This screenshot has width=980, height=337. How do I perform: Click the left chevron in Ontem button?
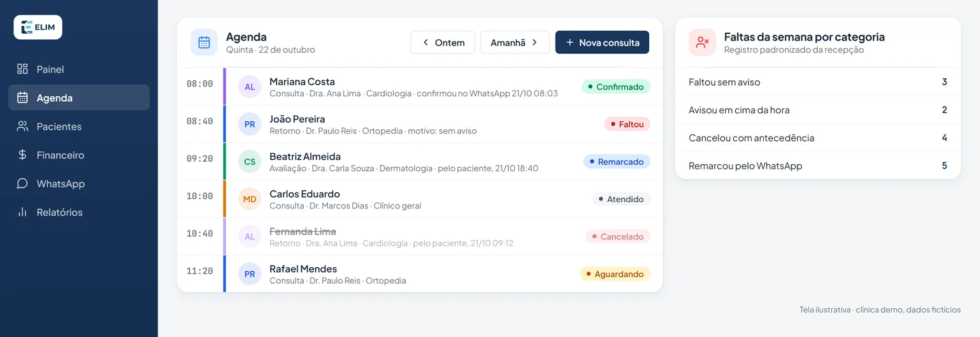click(426, 42)
